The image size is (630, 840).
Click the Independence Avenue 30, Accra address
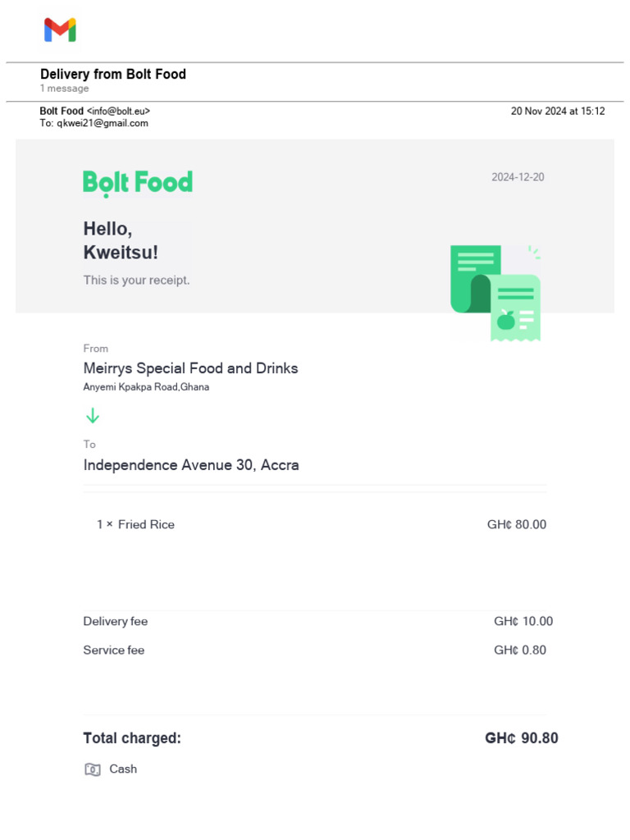click(191, 465)
